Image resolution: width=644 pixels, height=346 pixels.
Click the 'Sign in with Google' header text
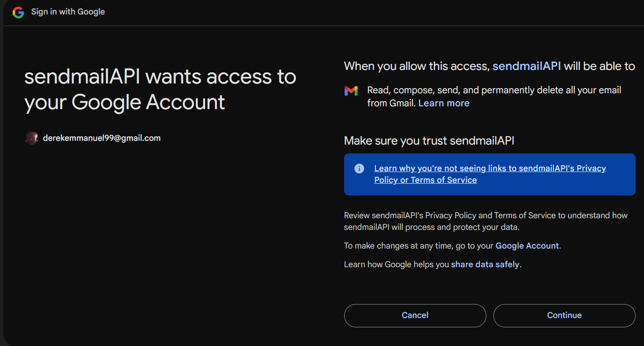pos(68,12)
